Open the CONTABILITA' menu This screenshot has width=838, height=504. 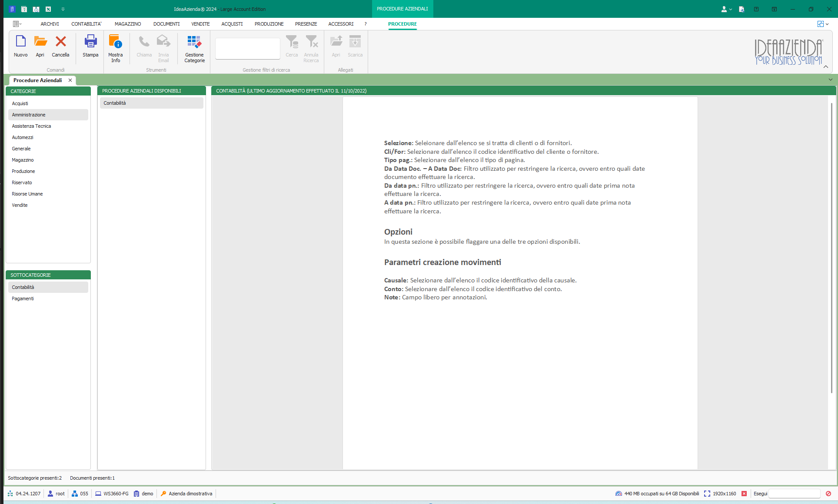[x=86, y=24]
